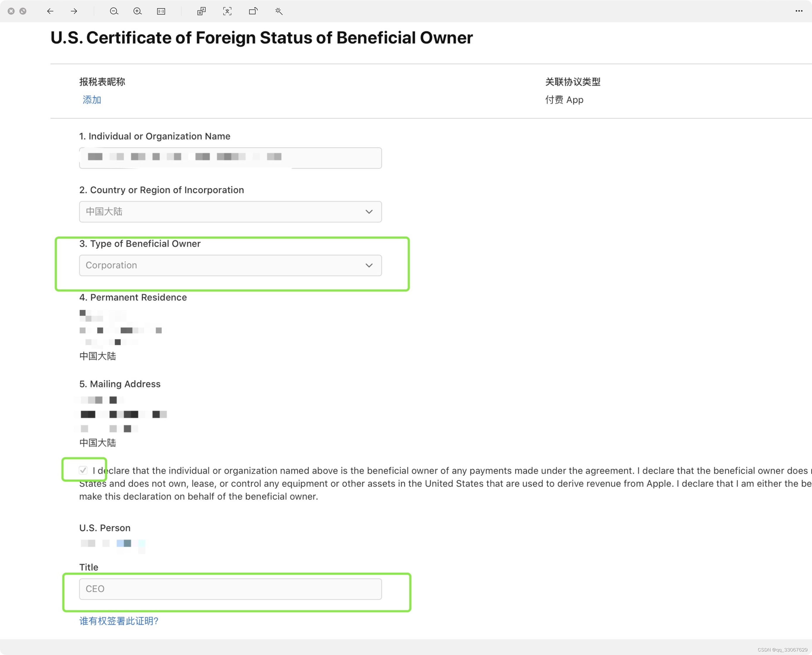
Task: Click the 谁有权签署此证明? link
Action: pos(119,621)
